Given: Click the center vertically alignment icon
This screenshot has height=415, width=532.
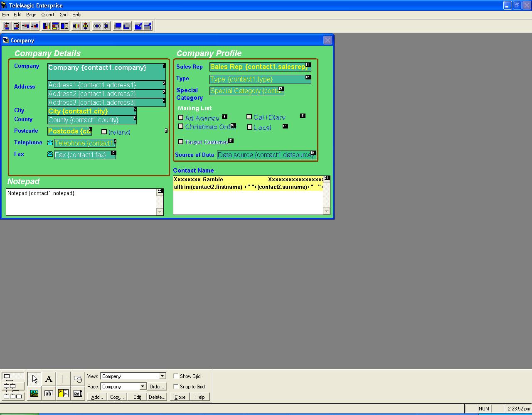Looking at the screenshot, I should pos(86,26).
